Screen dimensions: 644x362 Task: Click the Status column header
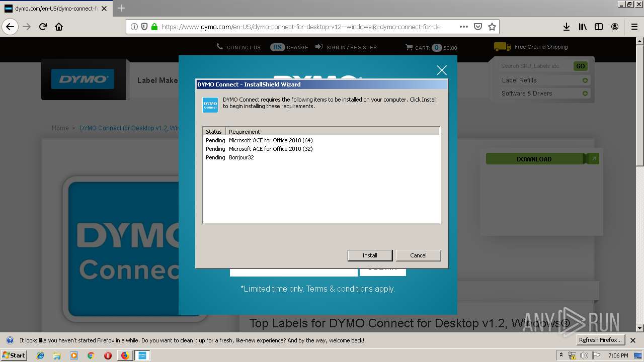(214, 132)
